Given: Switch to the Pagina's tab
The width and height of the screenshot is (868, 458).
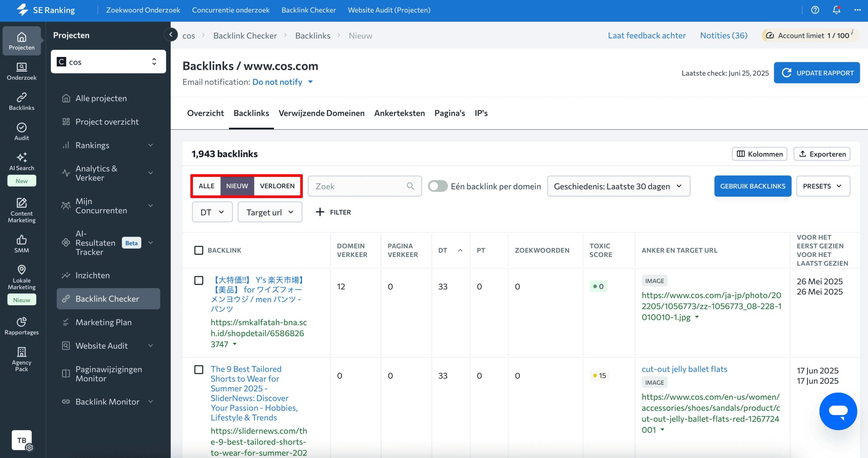Looking at the screenshot, I should [450, 113].
